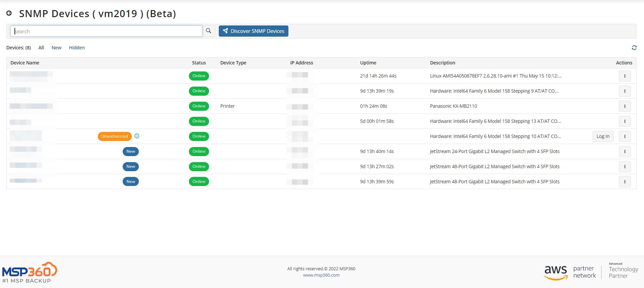Click the Uptime column header
644x288 pixels.
[x=368, y=63]
